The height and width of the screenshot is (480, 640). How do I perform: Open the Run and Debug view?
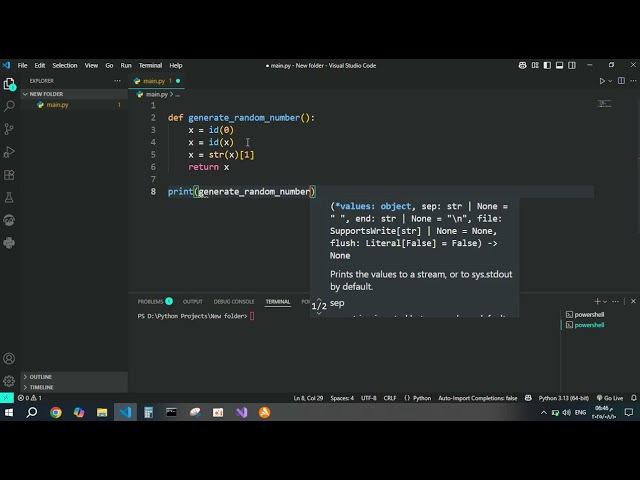tap(9, 152)
